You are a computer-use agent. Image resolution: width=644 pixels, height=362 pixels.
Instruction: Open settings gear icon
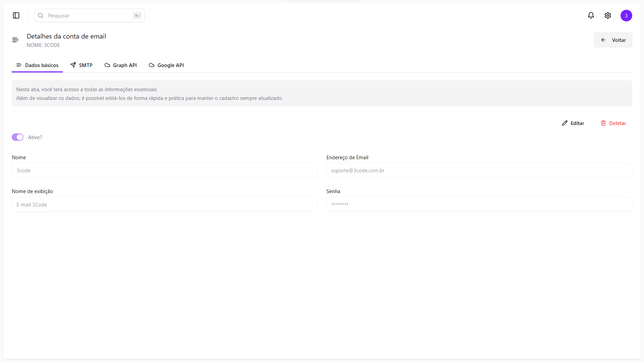(x=608, y=15)
